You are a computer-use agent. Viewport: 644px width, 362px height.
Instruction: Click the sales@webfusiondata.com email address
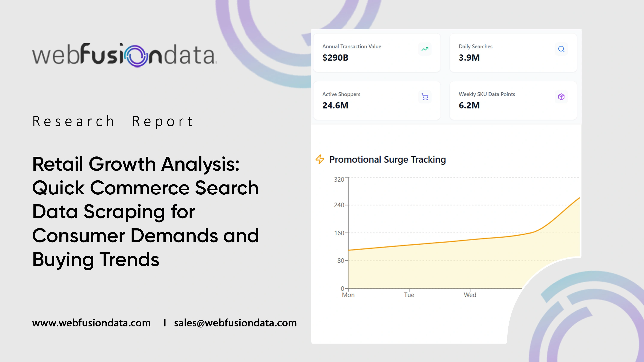click(x=236, y=323)
